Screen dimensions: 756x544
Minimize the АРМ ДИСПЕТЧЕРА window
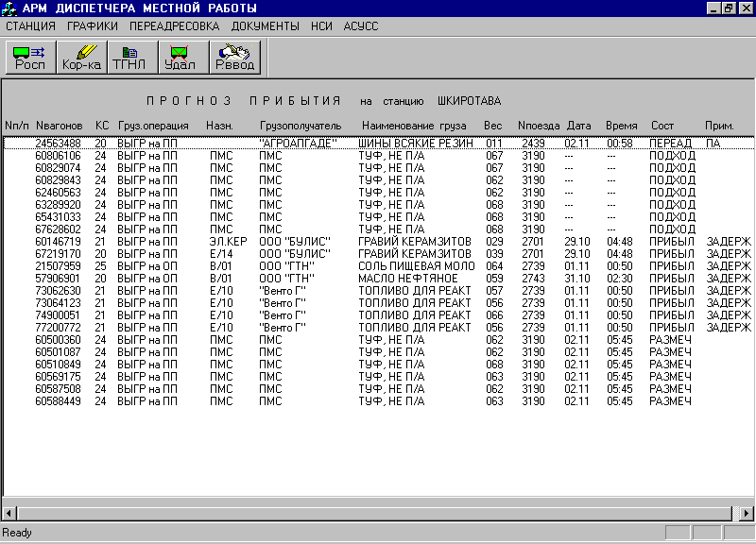713,8
